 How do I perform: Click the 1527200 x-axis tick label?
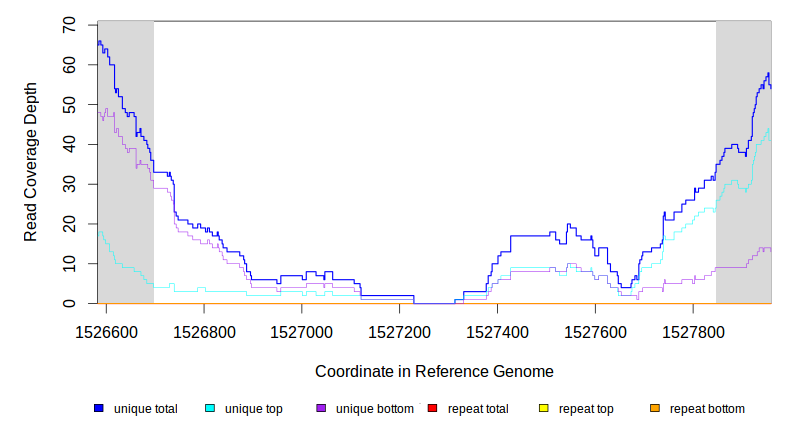(400, 330)
